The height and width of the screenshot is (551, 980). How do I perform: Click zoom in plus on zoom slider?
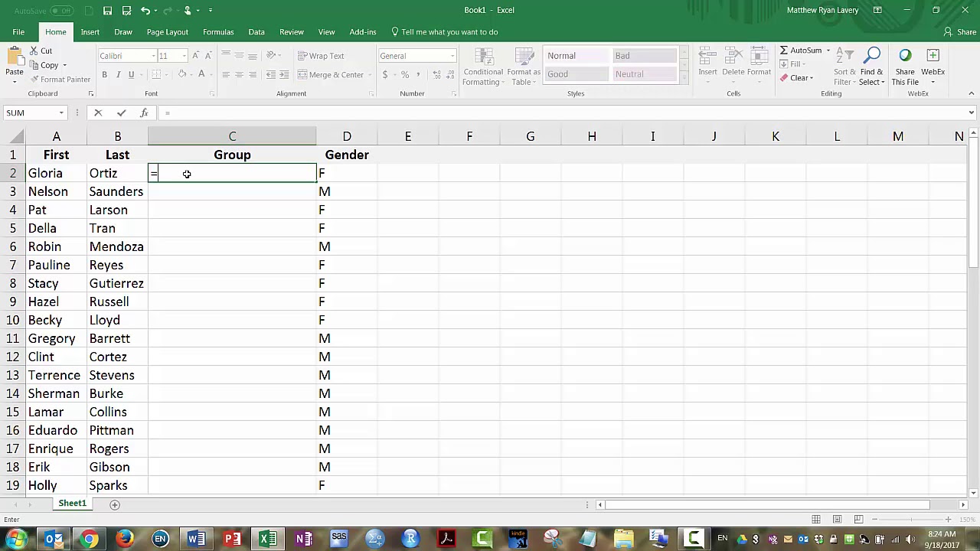[x=948, y=520]
